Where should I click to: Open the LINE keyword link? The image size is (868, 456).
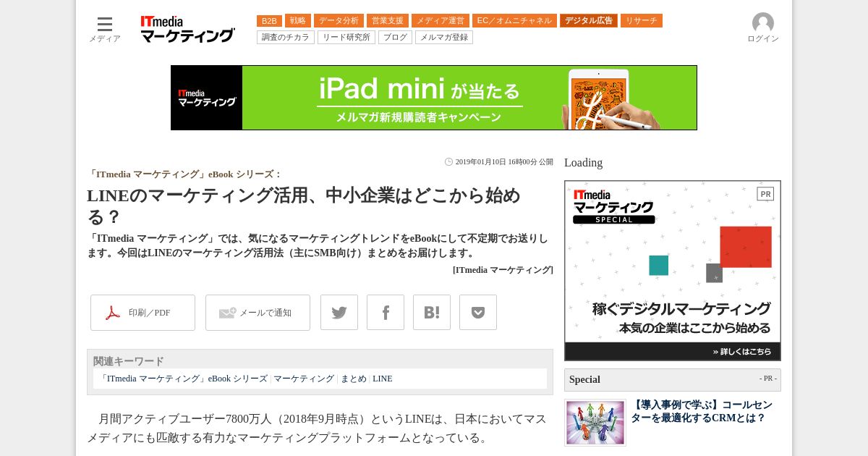click(383, 379)
